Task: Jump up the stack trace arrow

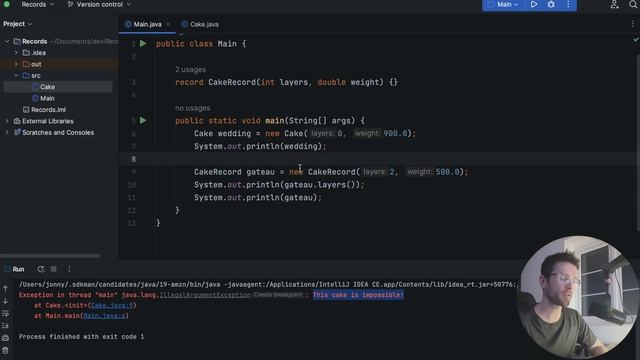Action: (5, 289)
